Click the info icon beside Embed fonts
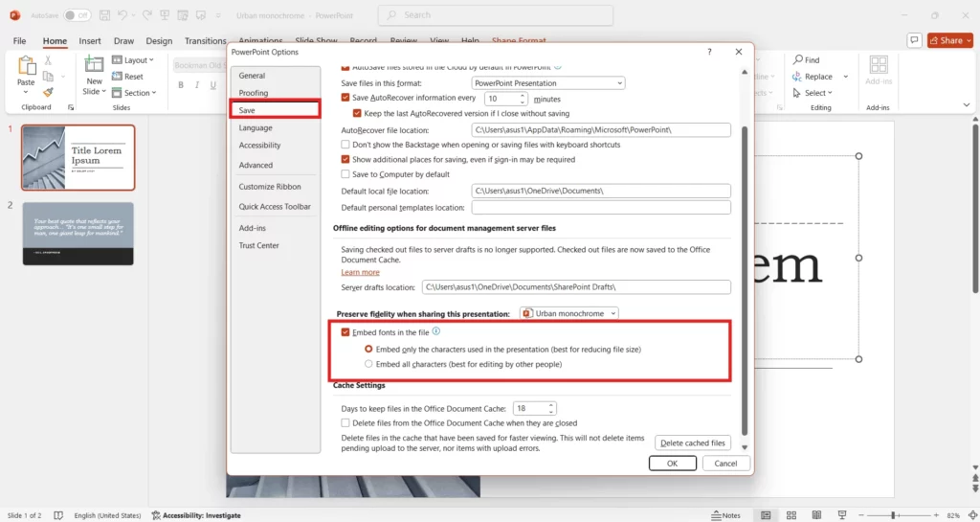Viewport: 980px width, 522px height. (436, 331)
